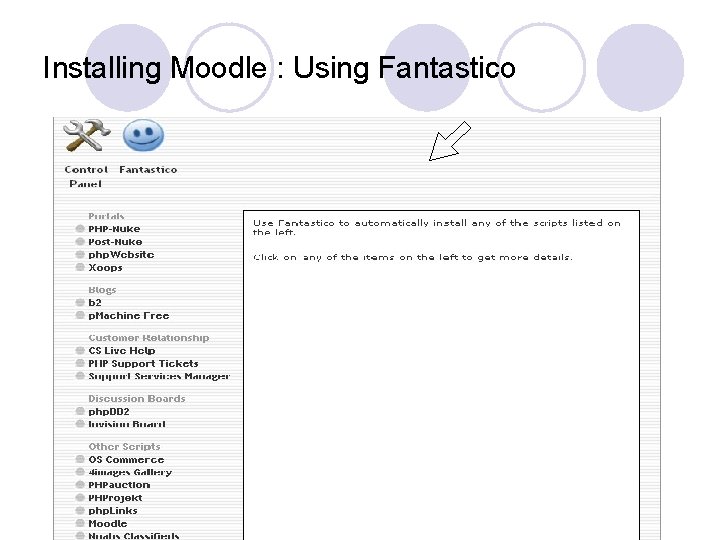Select the Invision Board entry
Image resolution: width=720 pixels, height=540 pixels.
127,424
